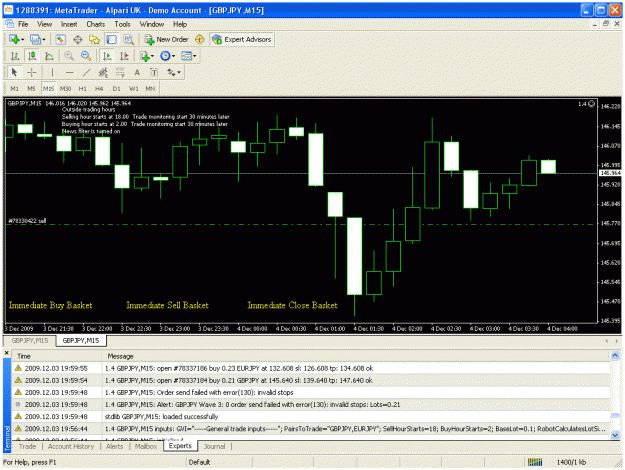
Task: Close the Terminal panel with the x
Action: [6, 353]
